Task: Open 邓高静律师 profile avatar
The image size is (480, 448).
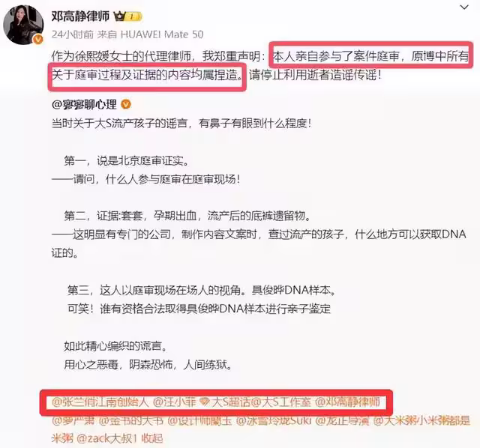Action: coord(23,25)
